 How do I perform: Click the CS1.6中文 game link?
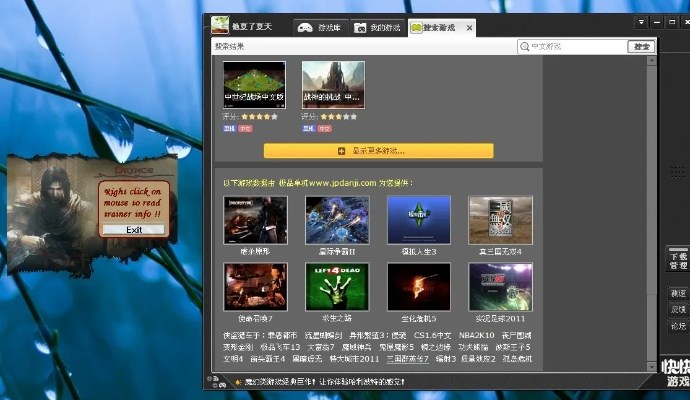click(x=432, y=335)
